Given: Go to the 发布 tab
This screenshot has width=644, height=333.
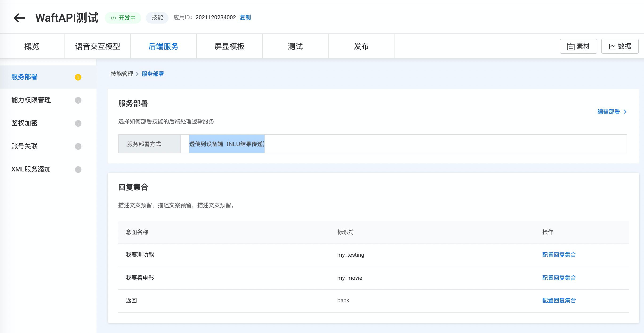Looking at the screenshot, I should click(361, 46).
